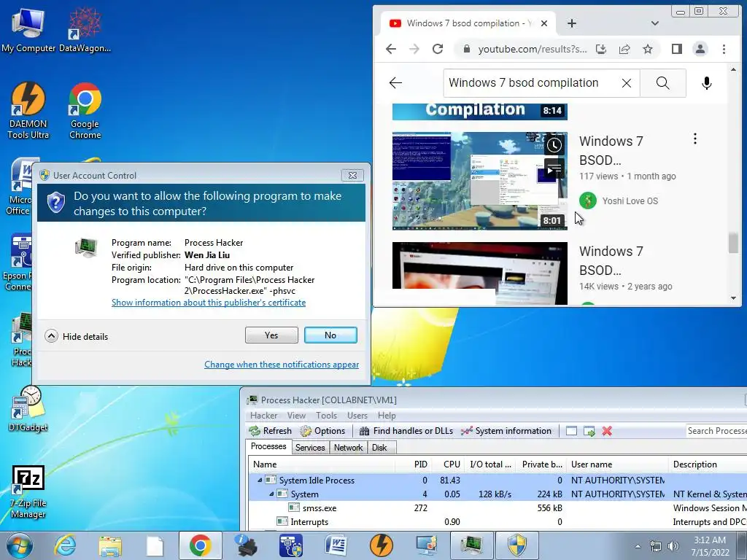Click the share page icon in Chrome
This screenshot has height=560, width=747.
coord(624,49)
